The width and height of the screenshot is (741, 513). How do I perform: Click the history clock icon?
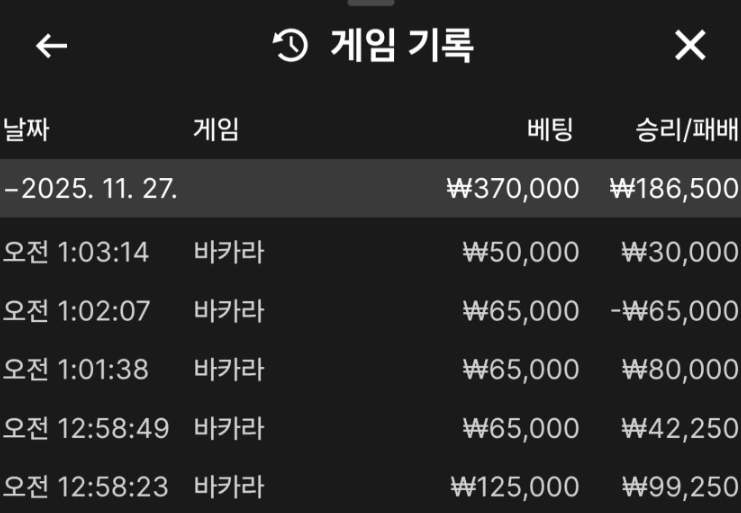pos(290,46)
